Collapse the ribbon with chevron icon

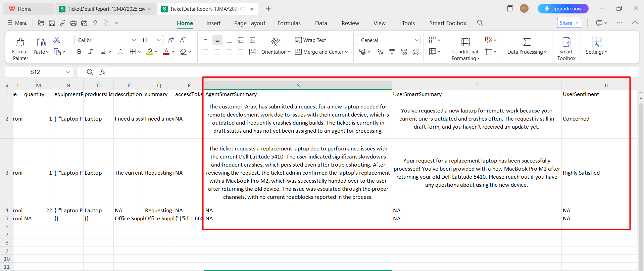coord(635,23)
